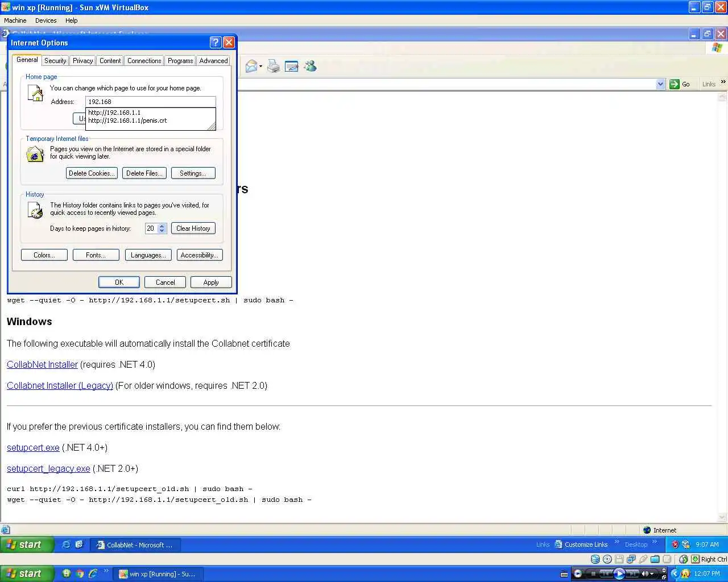Switch to the Privacy tab
Viewport: 728px width, 582px height.
pyautogui.click(x=82, y=61)
